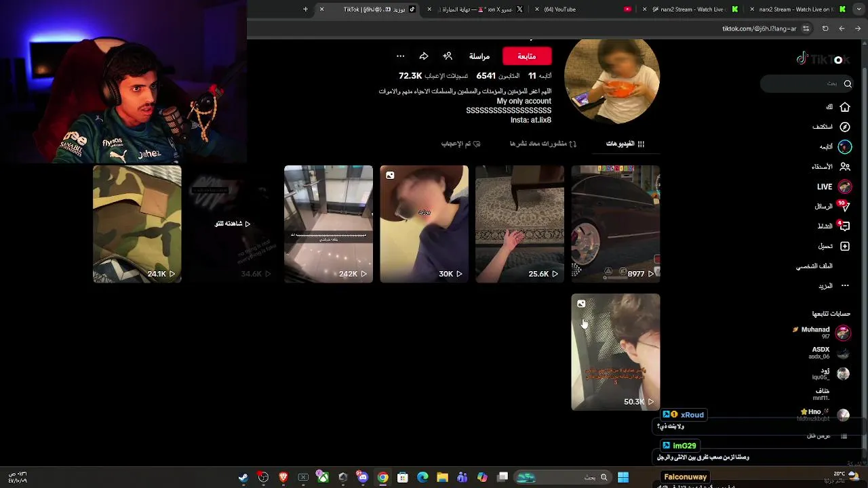Open the LIVE section in sidebar

point(834,186)
